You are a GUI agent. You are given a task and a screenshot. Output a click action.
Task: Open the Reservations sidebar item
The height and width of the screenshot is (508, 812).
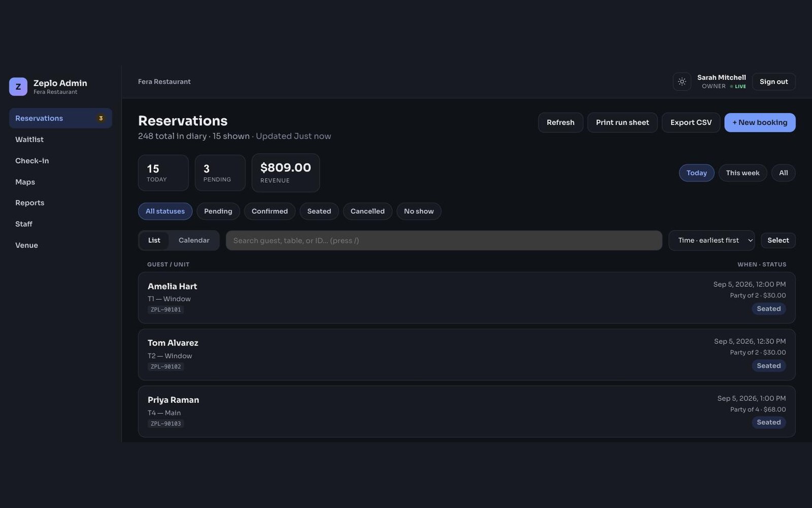60,118
